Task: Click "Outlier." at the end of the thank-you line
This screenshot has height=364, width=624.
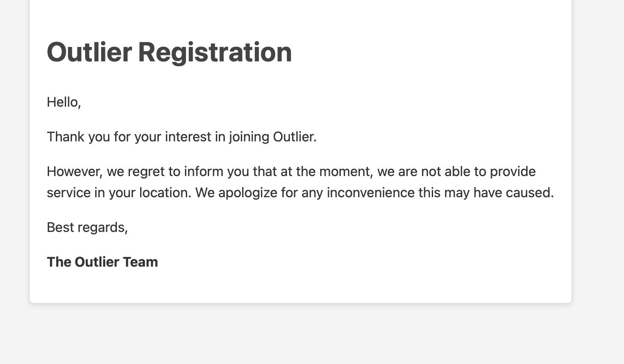Action: [x=295, y=137]
